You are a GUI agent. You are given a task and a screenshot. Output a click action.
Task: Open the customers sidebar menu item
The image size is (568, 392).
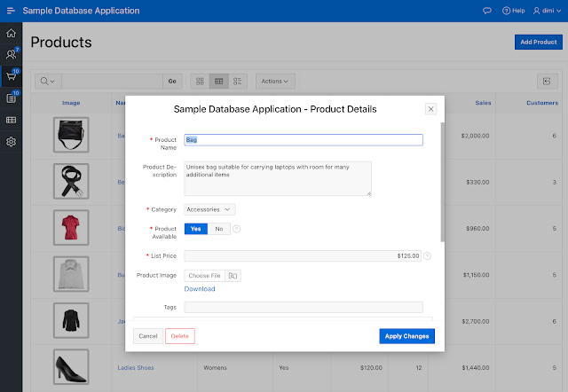pyautogui.click(x=11, y=55)
